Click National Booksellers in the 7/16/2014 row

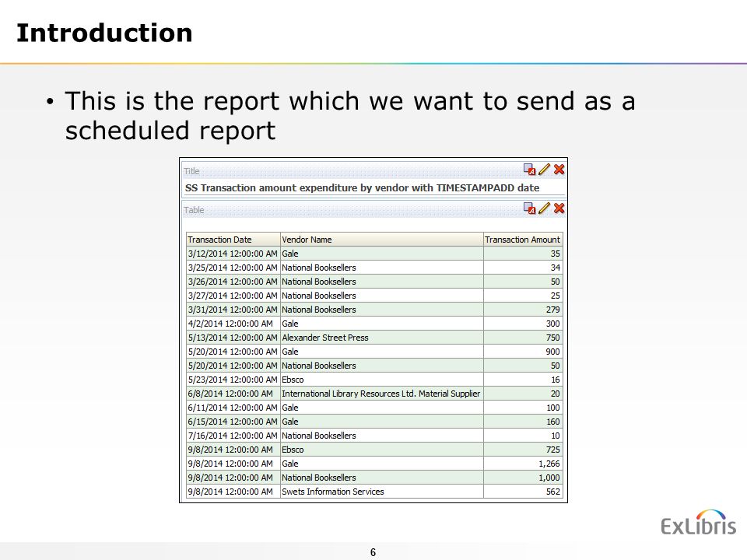click(382, 436)
